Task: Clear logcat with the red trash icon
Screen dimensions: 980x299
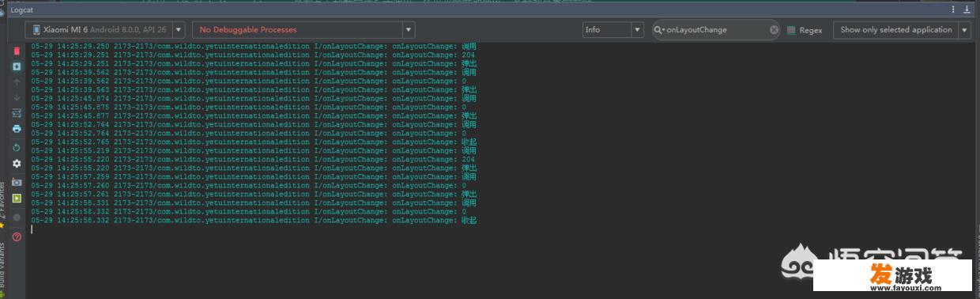Action: 17,51
